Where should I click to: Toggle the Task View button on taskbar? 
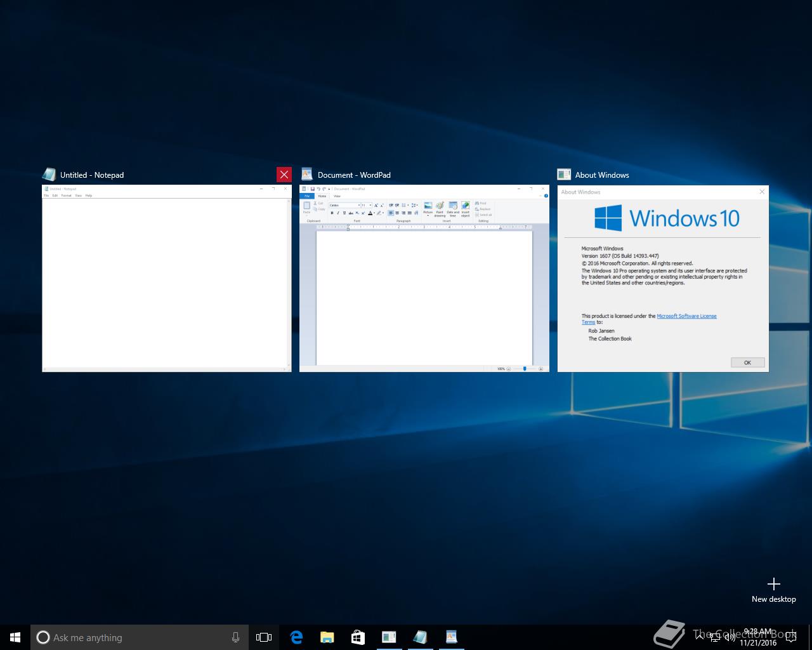[264, 637]
